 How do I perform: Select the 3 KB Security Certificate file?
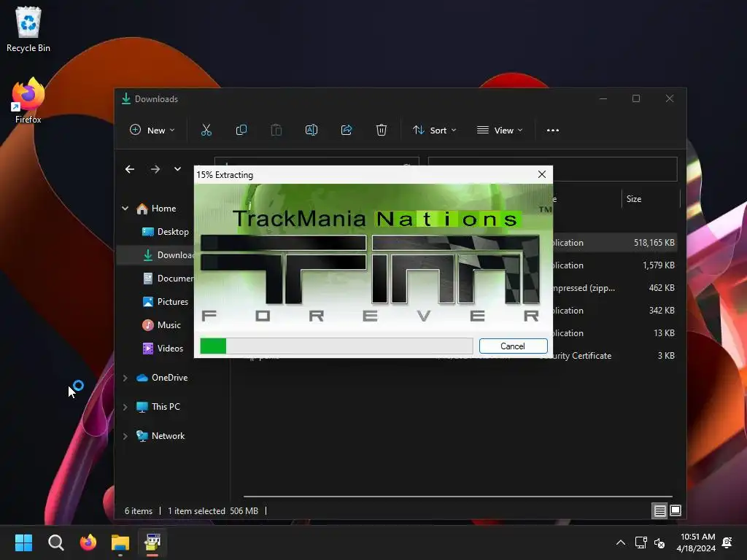pos(614,356)
